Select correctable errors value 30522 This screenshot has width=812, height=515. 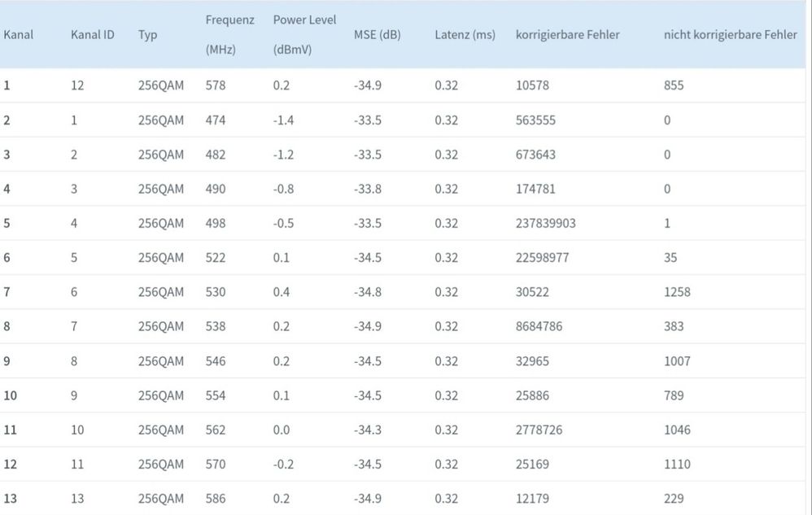(532, 292)
